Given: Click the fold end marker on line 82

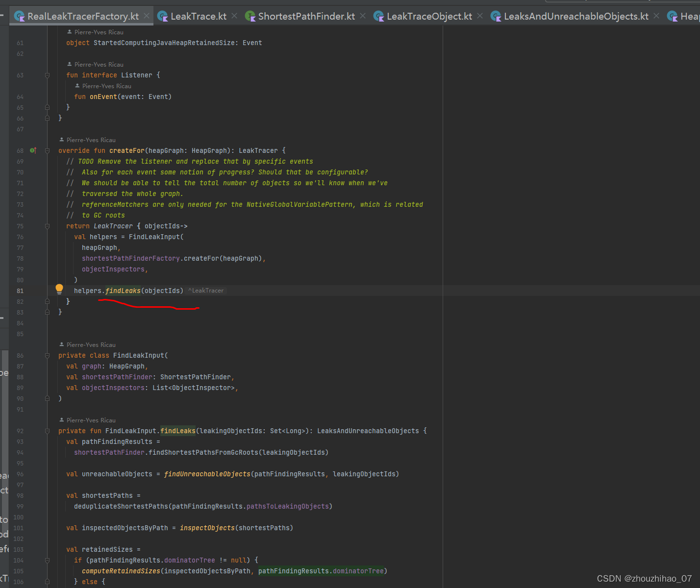Looking at the screenshot, I should click(47, 301).
